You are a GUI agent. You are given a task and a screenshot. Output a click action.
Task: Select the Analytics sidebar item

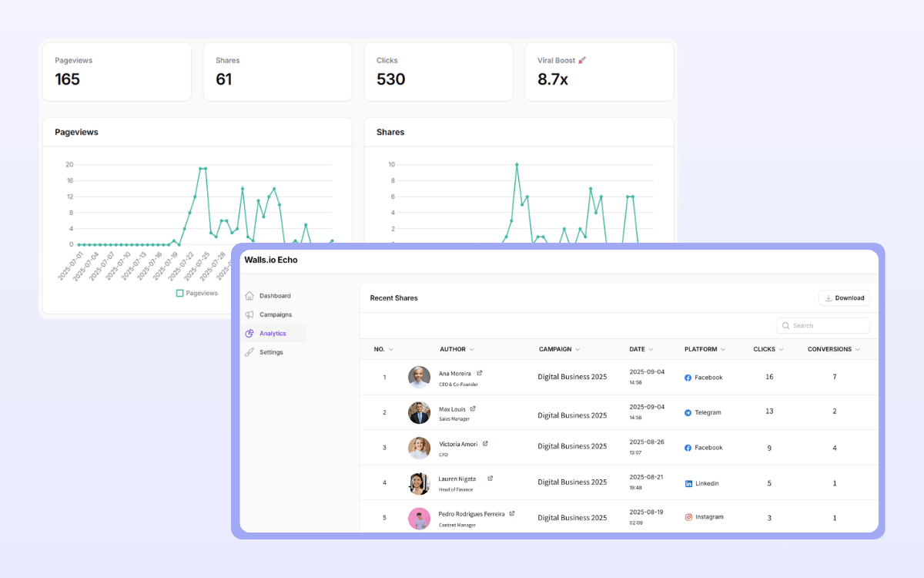click(274, 334)
